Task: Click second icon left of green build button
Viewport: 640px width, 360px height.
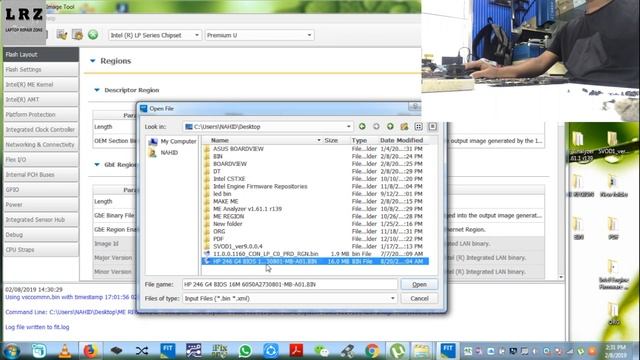Action: point(78,35)
